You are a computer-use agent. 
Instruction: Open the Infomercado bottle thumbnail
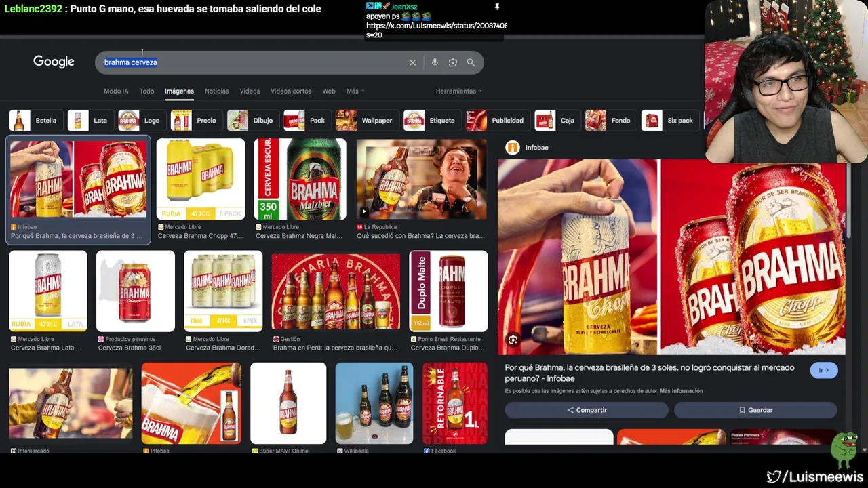71,403
